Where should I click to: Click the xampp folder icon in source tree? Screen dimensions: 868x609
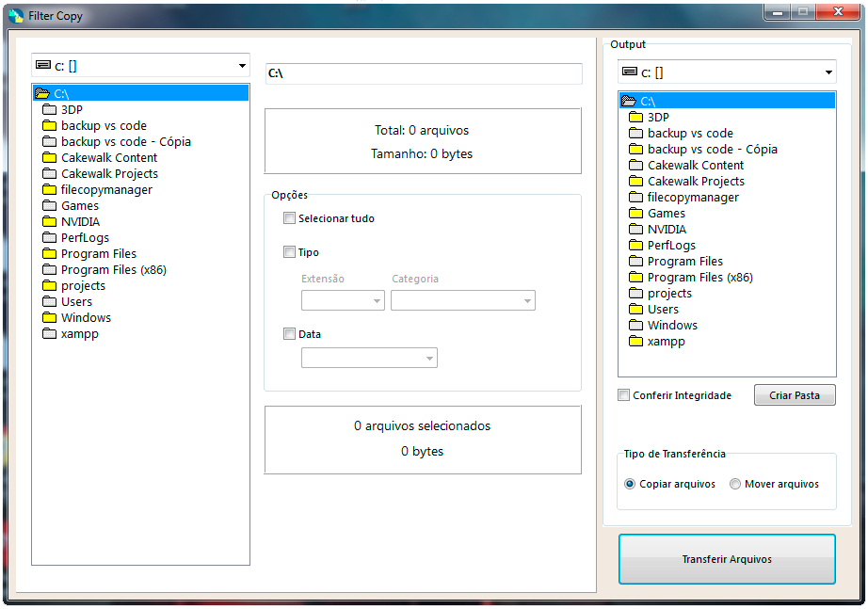click(49, 333)
